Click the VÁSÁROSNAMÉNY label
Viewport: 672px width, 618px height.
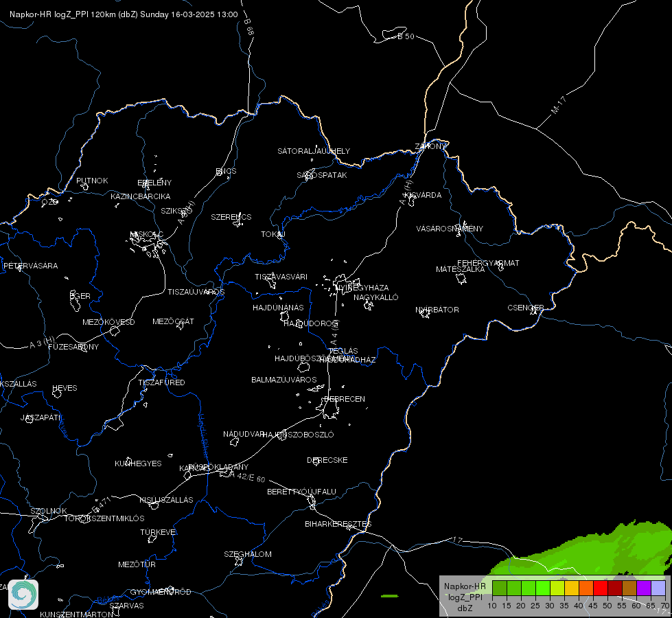(450, 229)
